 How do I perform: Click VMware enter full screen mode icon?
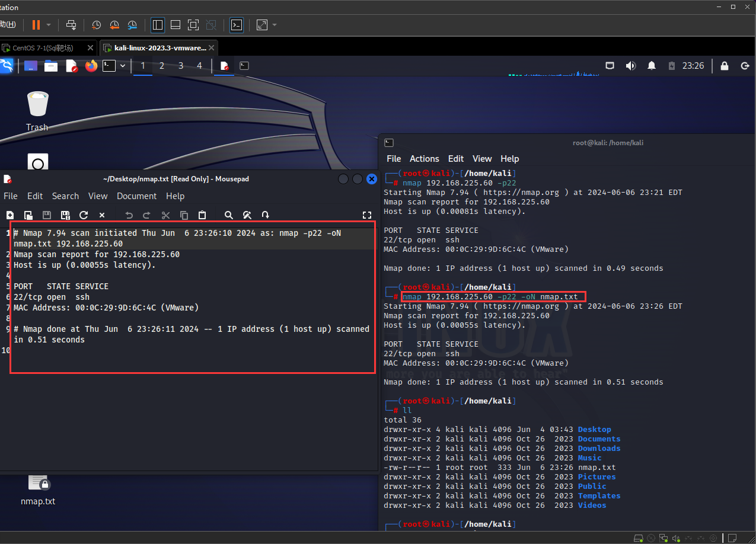click(193, 25)
